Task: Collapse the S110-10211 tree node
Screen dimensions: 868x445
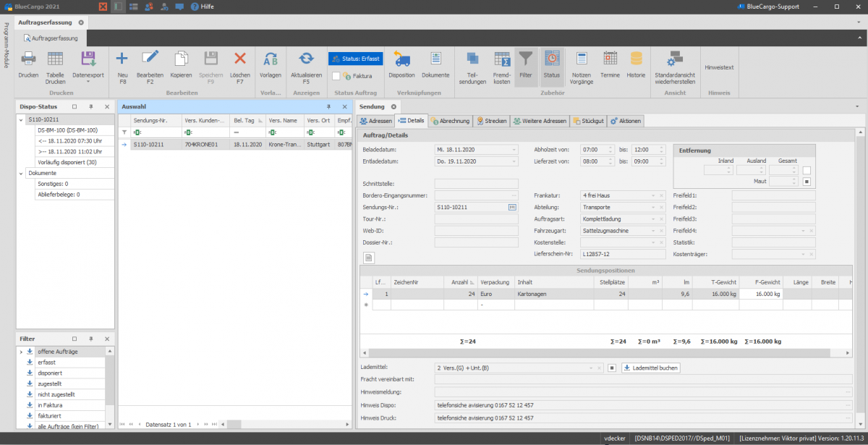Action: (21, 119)
